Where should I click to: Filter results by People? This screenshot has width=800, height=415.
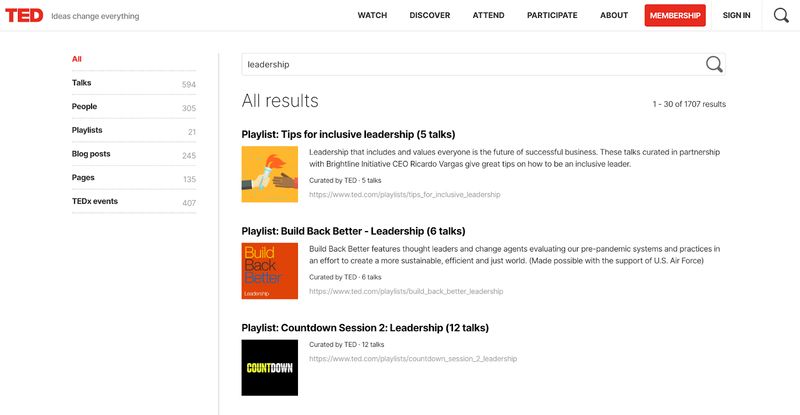[84, 107]
